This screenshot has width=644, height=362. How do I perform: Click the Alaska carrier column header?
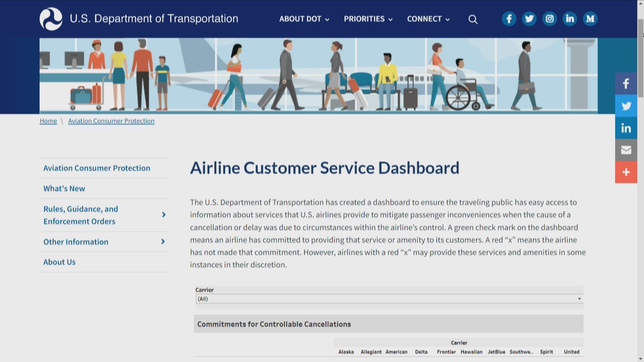coord(346,352)
